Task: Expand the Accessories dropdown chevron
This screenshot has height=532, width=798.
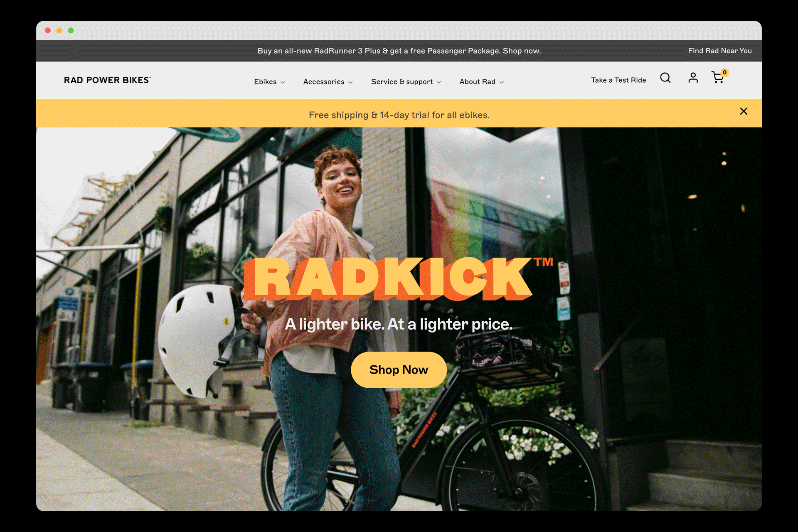Action: (350, 82)
